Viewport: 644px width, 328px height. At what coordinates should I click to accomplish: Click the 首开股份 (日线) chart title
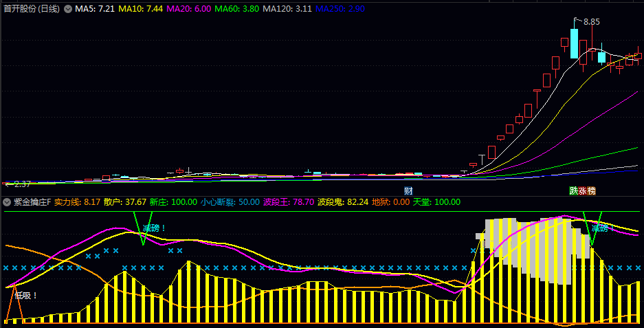pos(31,10)
